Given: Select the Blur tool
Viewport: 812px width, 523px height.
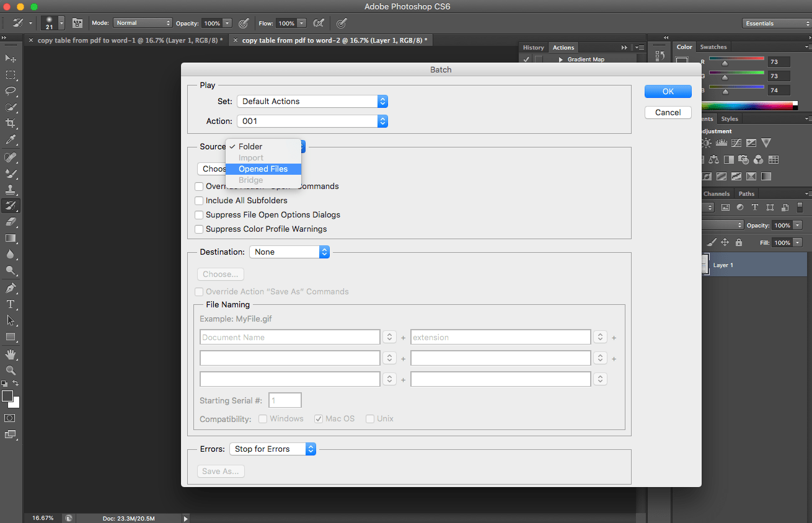Looking at the screenshot, I should (x=11, y=254).
